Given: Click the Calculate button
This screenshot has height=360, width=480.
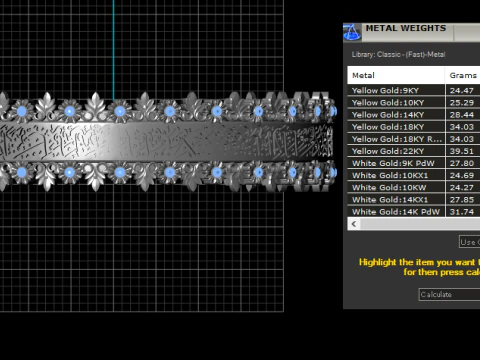Looking at the screenshot, I should [449, 295].
